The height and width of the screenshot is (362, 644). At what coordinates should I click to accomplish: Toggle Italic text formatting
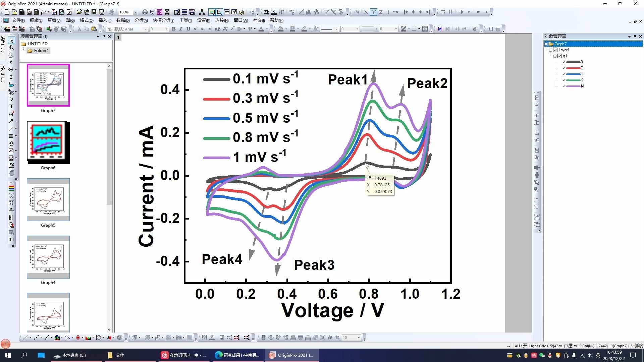click(181, 29)
